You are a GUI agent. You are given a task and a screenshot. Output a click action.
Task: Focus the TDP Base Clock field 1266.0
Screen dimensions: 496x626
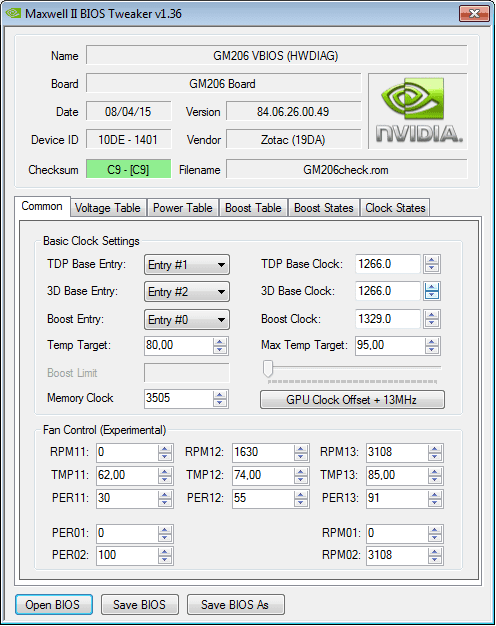click(x=388, y=264)
